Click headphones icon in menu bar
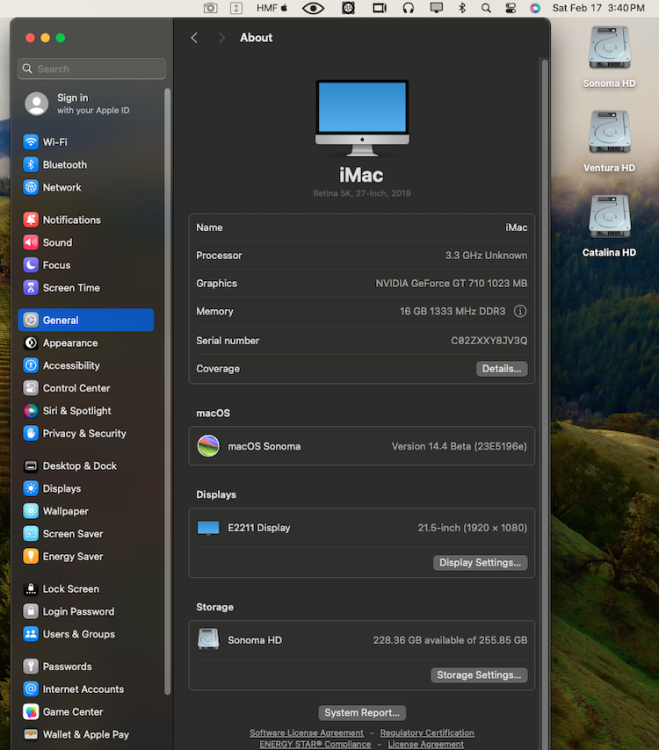The image size is (659, 750). coord(408,8)
